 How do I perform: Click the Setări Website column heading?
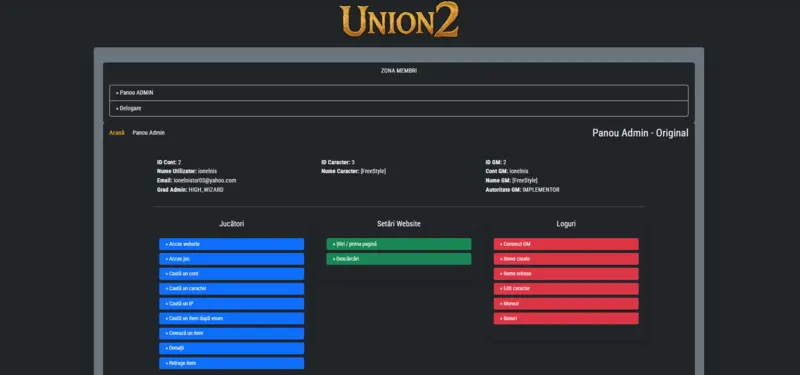point(399,224)
